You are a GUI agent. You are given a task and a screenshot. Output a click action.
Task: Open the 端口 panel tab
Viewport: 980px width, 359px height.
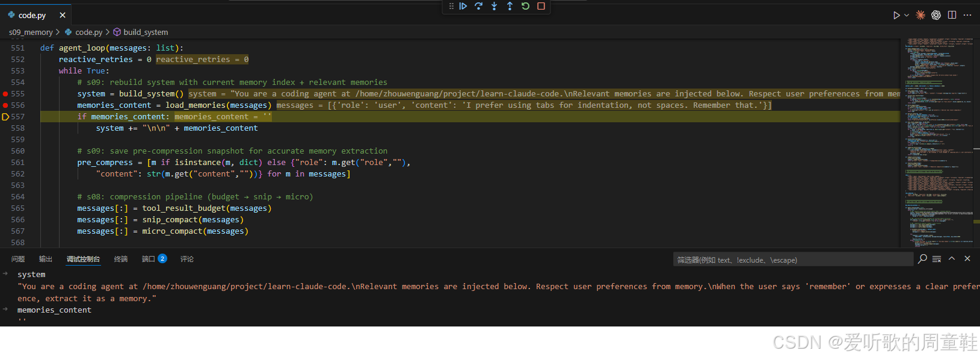pos(154,259)
